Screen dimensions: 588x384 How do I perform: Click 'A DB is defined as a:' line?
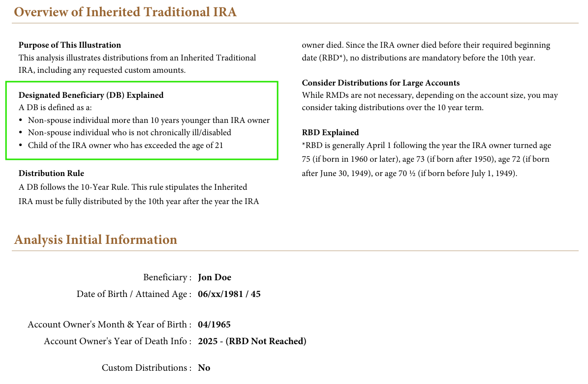[x=55, y=108]
